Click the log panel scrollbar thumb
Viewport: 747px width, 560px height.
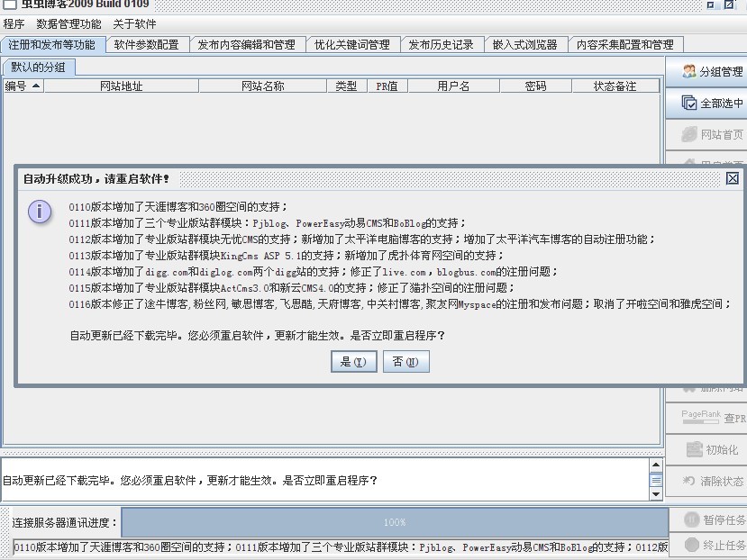click(656, 480)
